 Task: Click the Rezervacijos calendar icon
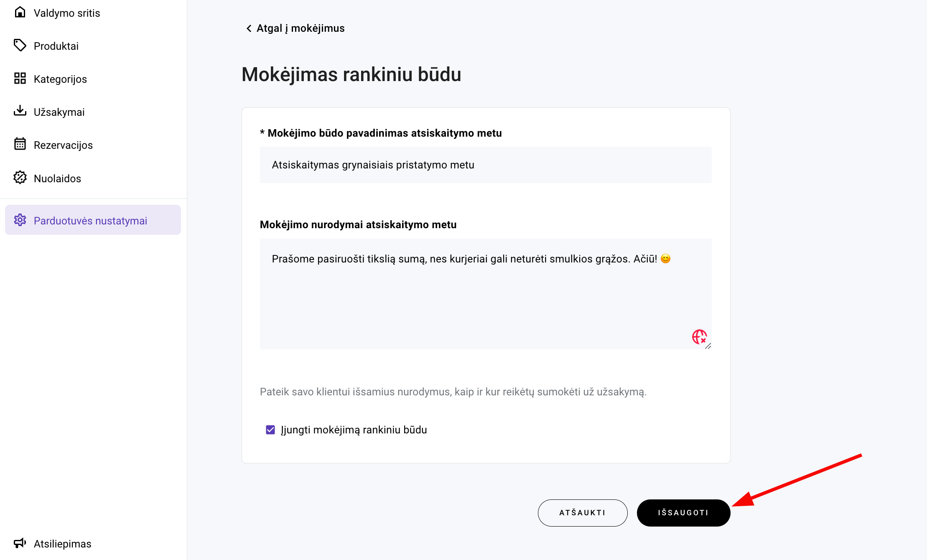[x=20, y=144]
